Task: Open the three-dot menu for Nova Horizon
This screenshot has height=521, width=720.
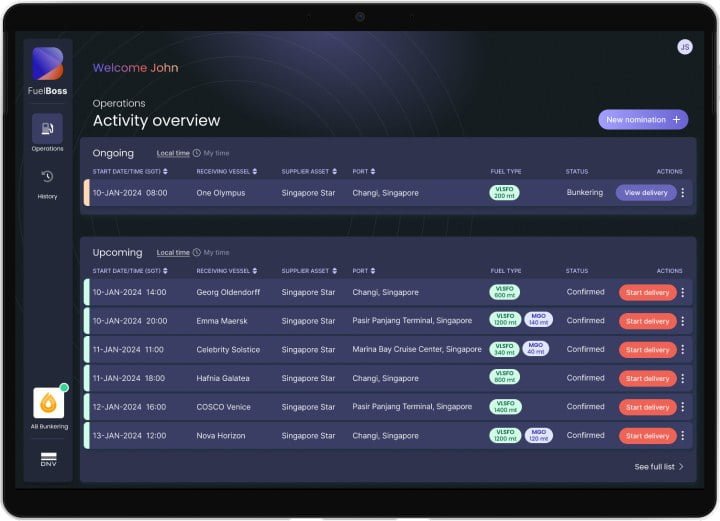Action: [x=683, y=436]
